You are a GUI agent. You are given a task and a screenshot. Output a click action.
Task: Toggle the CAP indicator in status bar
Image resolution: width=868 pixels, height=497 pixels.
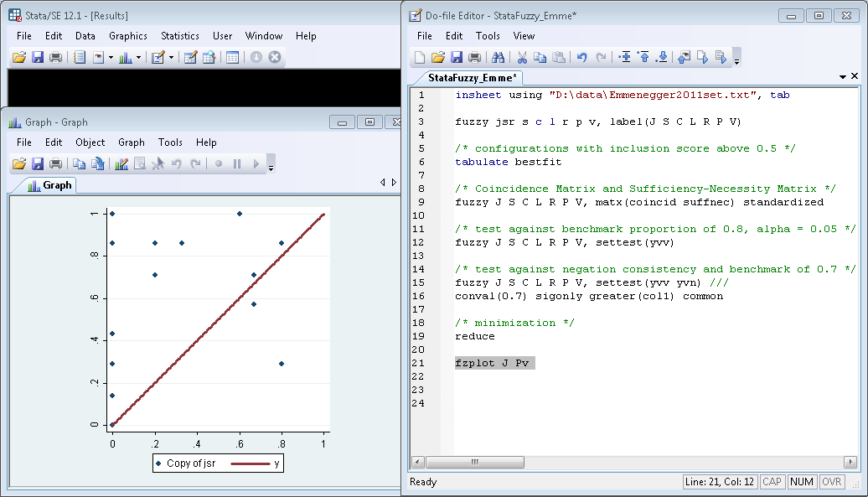(772, 482)
